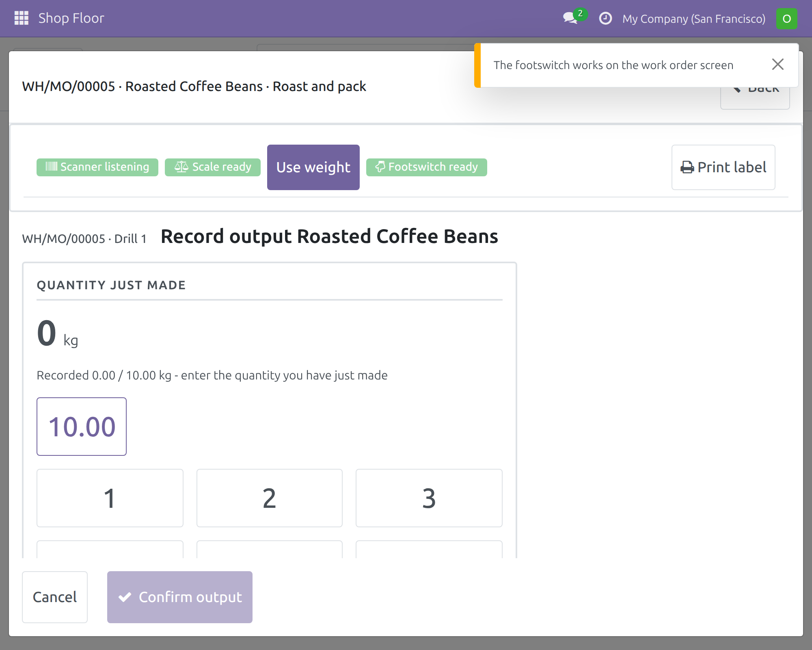The height and width of the screenshot is (650, 812).
Task: Tap keypad digit 3
Action: [x=429, y=498]
